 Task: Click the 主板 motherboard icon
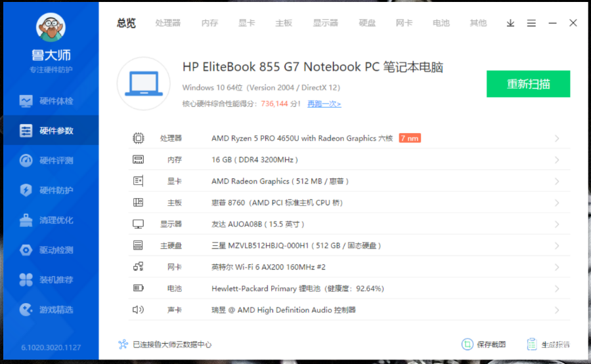click(x=139, y=203)
